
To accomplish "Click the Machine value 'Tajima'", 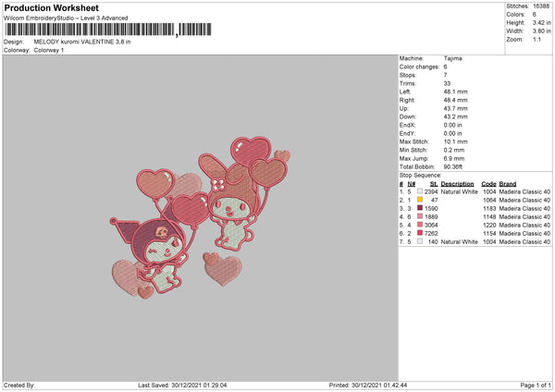I will [x=452, y=58].
